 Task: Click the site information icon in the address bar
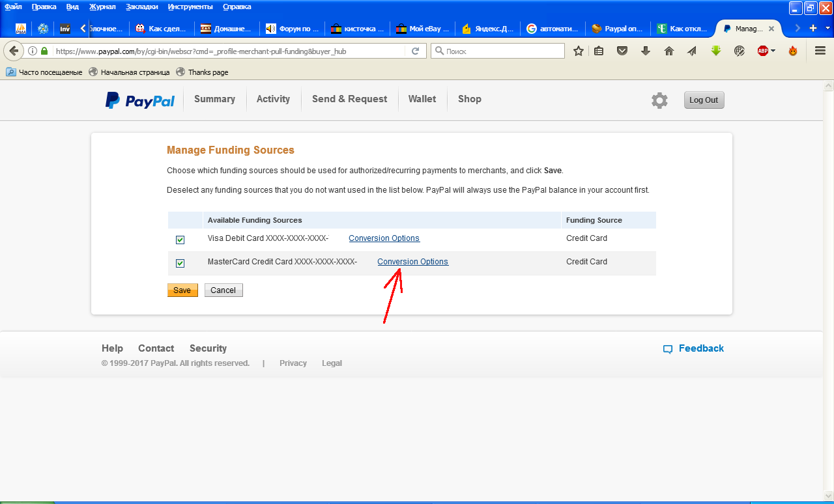click(x=33, y=51)
